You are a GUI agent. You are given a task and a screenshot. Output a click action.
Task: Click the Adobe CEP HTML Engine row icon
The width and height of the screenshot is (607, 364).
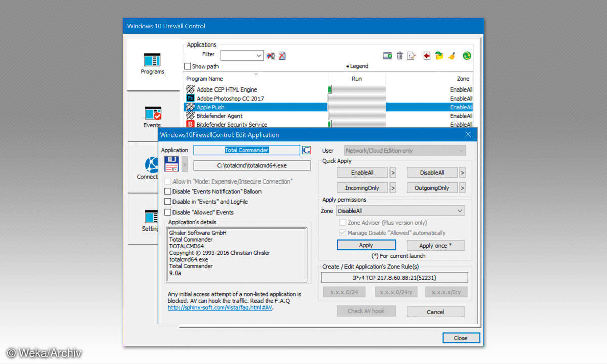190,89
